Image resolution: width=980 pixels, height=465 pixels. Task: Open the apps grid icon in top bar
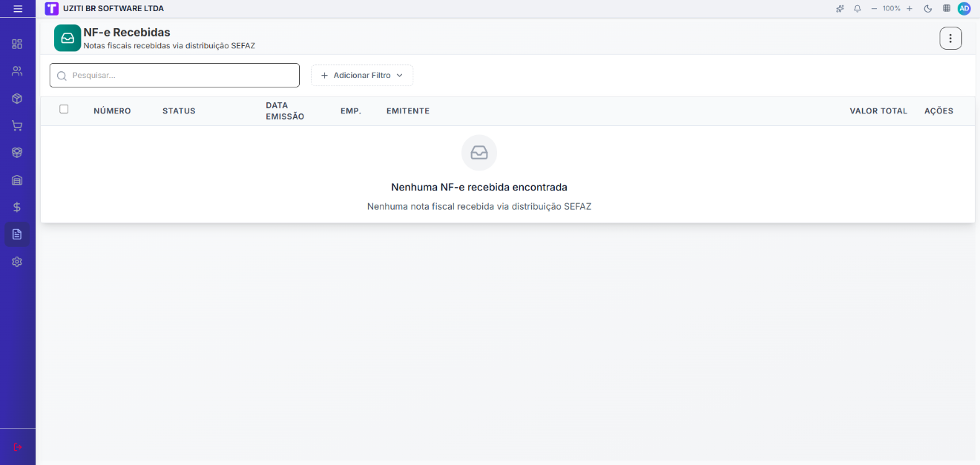[947, 8]
